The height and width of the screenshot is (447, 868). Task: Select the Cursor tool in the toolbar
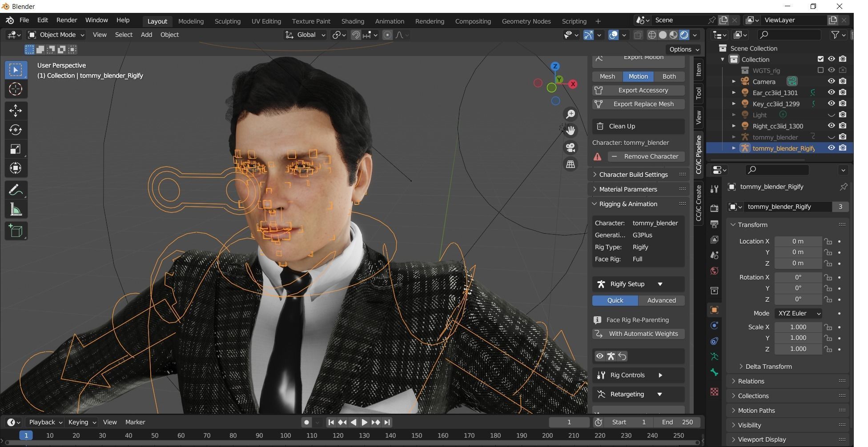(x=16, y=89)
